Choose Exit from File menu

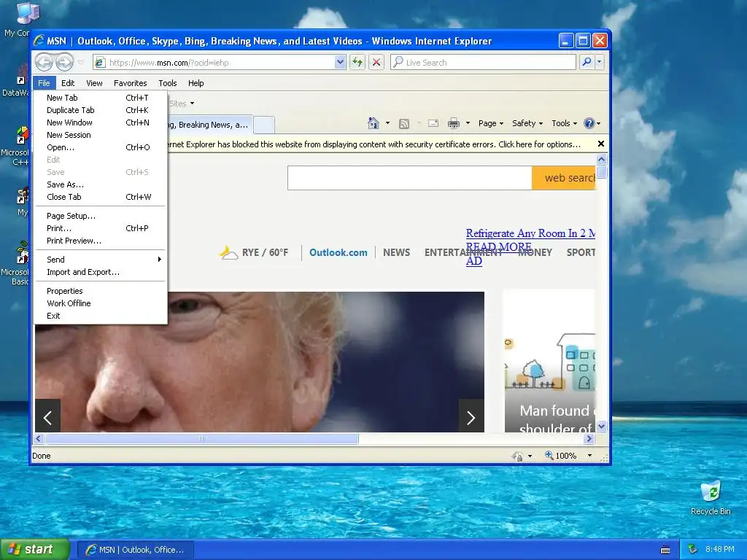pos(100,316)
